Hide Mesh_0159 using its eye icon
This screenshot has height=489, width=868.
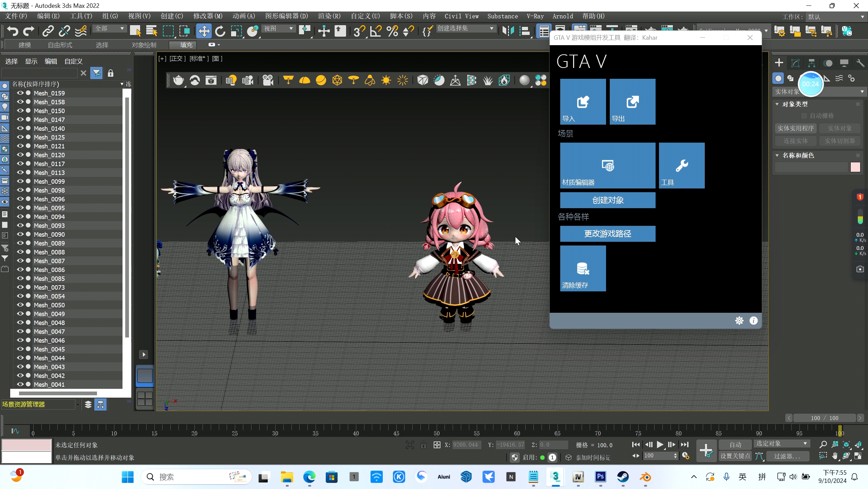20,93
